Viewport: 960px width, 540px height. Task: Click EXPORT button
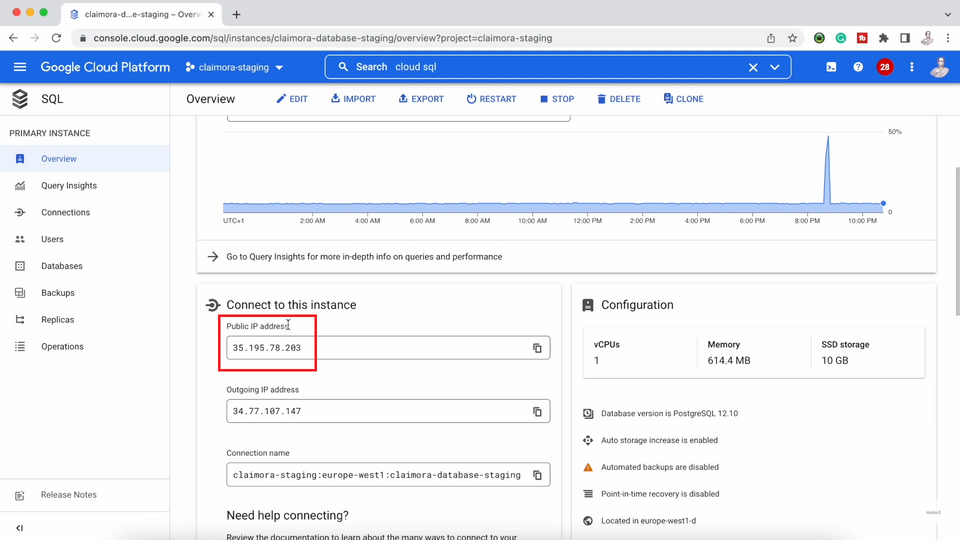tap(421, 99)
